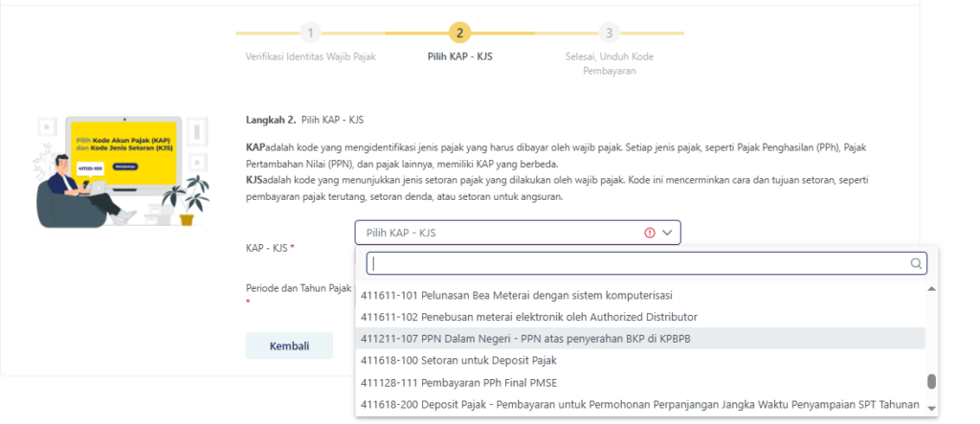
Task: Select 411611-101 Pelunasan Bea Meterai option
Action: tap(528, 295)
